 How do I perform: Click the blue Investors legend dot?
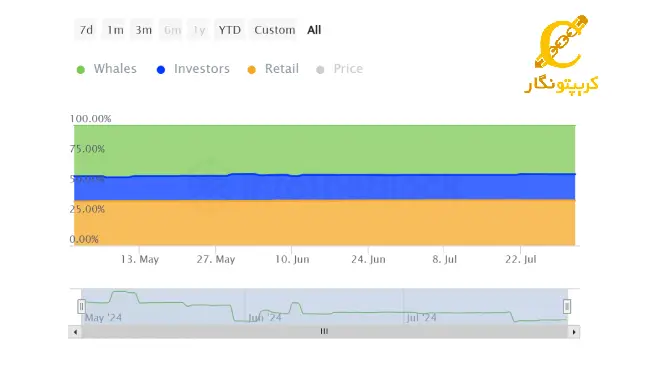coord(161,70)
